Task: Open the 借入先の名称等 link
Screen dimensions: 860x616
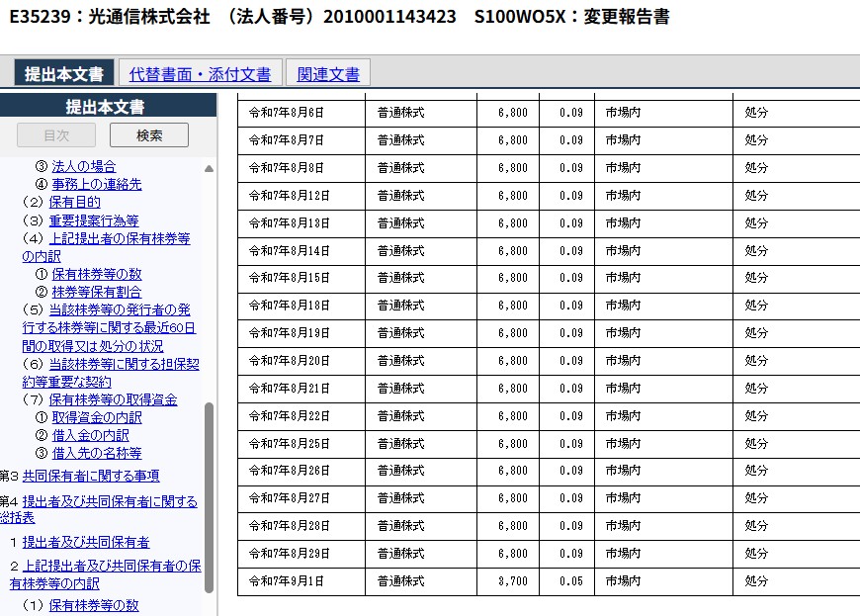Action: [x=97, y=453]
